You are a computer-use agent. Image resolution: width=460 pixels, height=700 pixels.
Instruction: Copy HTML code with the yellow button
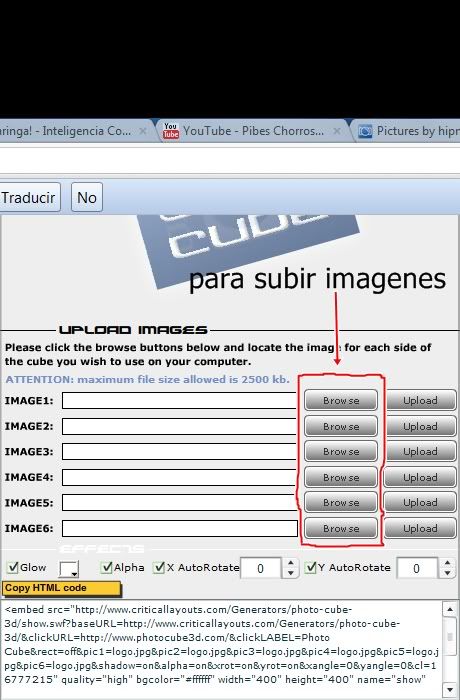coord(62,588)
